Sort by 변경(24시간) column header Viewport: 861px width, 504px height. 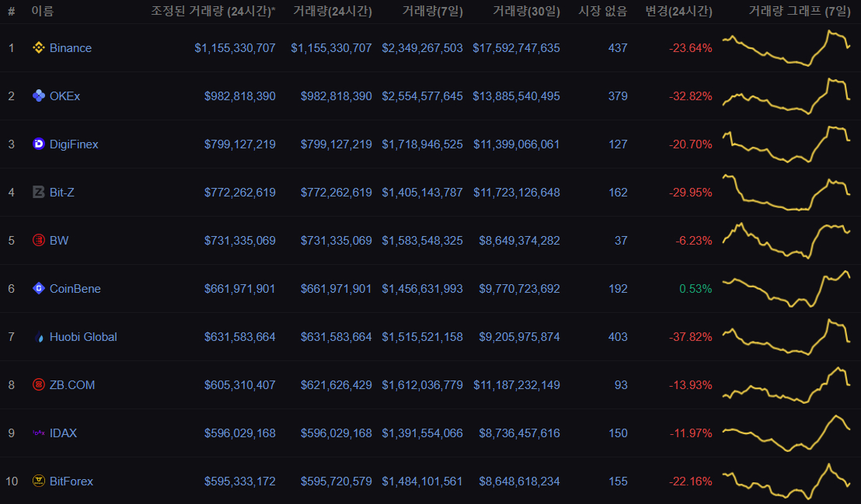[678, 11]
